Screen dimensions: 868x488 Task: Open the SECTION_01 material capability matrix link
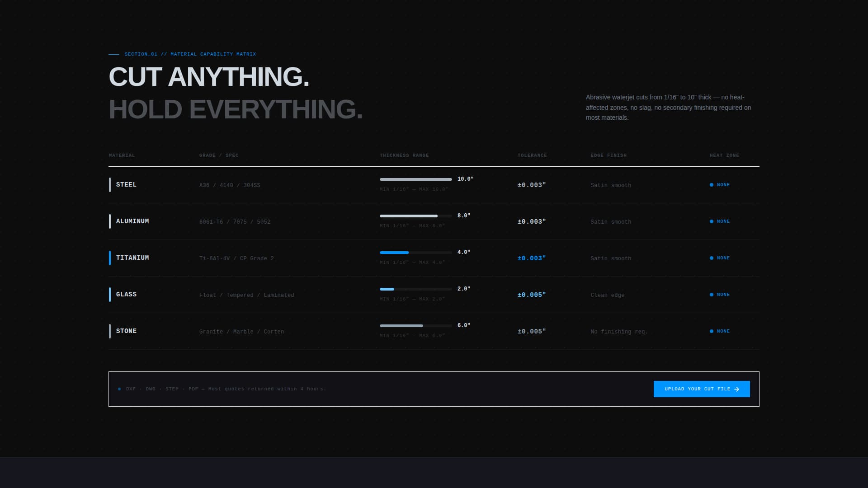[x=190, y=54]
